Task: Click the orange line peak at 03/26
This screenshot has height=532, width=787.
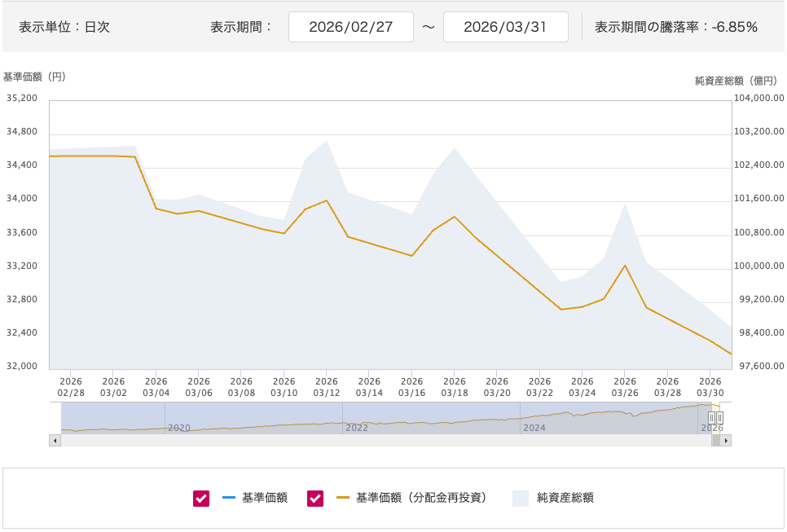Action: [625, 265]
